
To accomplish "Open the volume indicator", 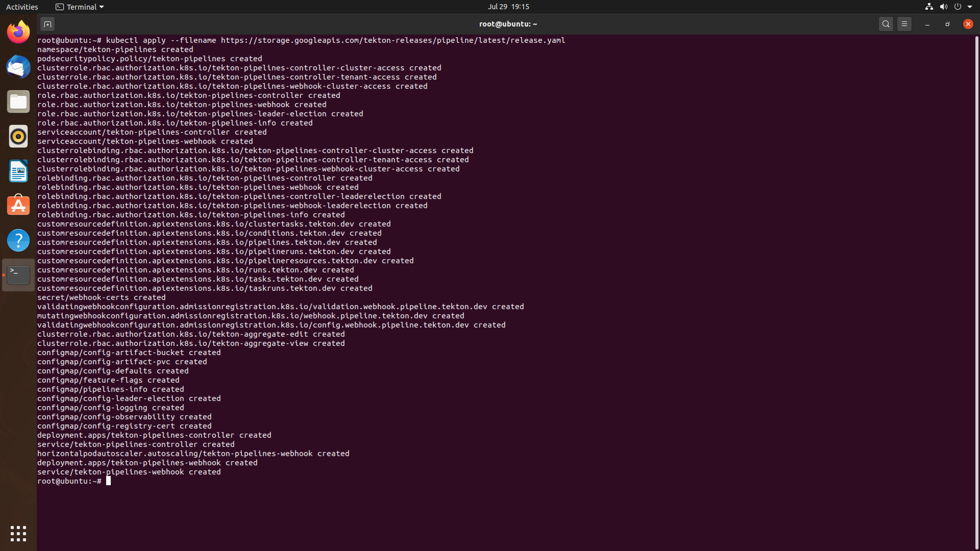I will [944, 6].
